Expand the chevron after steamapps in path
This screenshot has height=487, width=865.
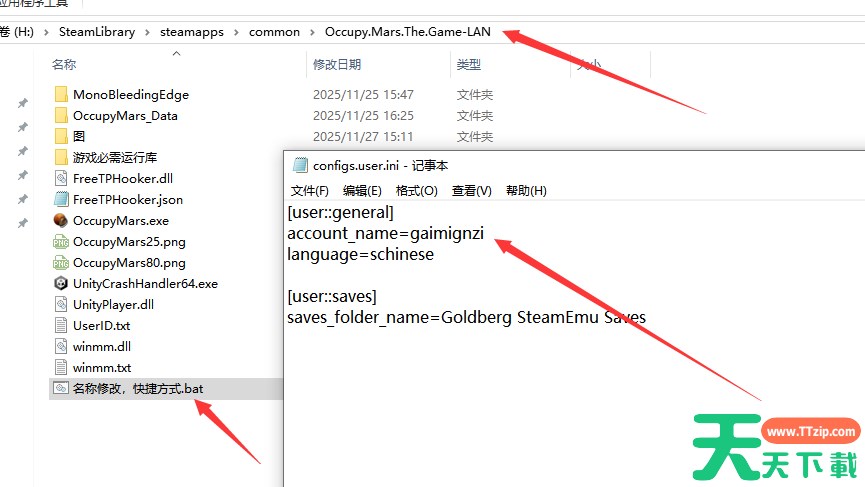[x=236, y=32]
